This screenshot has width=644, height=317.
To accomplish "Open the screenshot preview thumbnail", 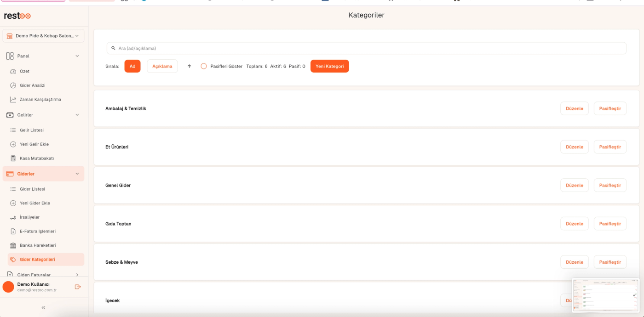I will 605,295.
